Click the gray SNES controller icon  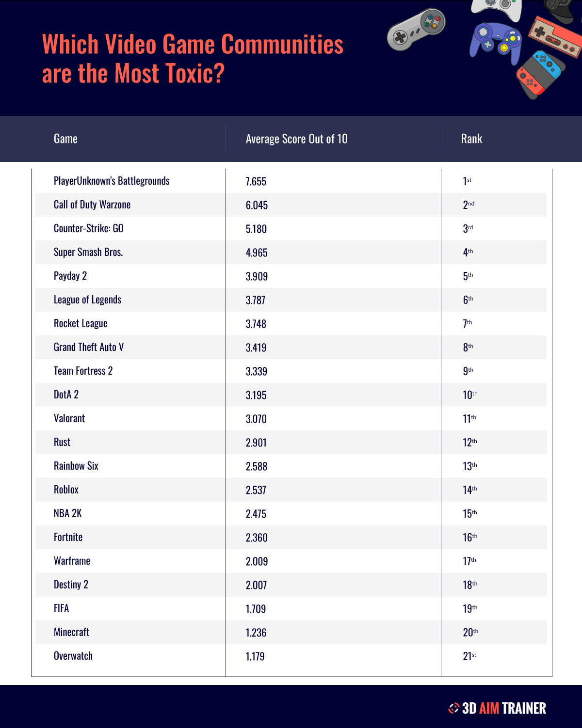pyautogui.click(x=416, y=29)
